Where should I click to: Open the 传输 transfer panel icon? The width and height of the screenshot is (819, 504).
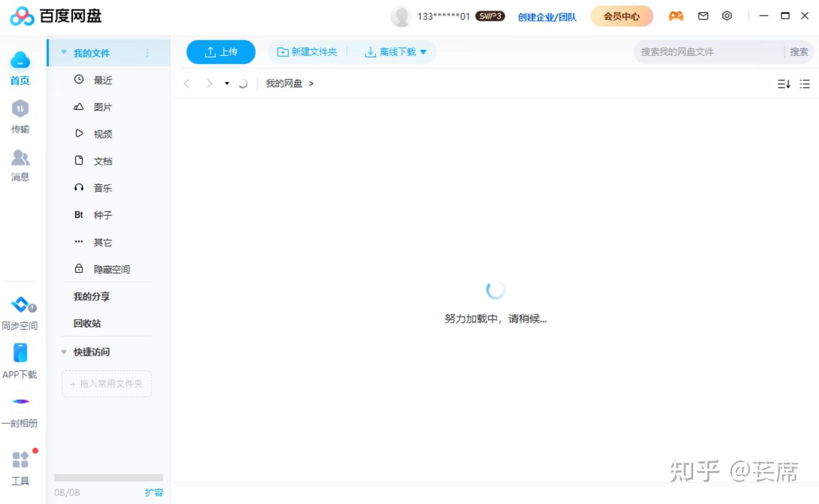point(20,108)
